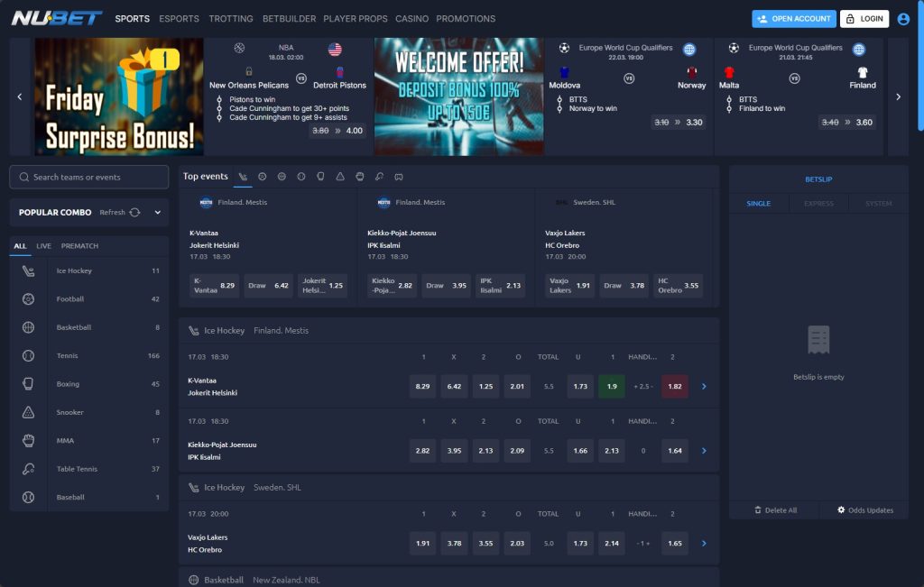The image size is (924, 587).
Task: Switch to the Prematch filter tab
Action: click(x=79, y=246)
